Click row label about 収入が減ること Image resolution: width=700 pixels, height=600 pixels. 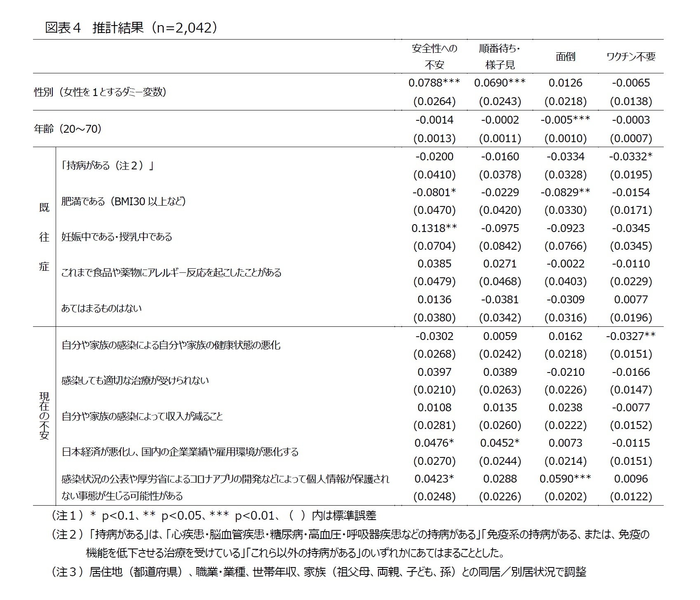point(142,416)
